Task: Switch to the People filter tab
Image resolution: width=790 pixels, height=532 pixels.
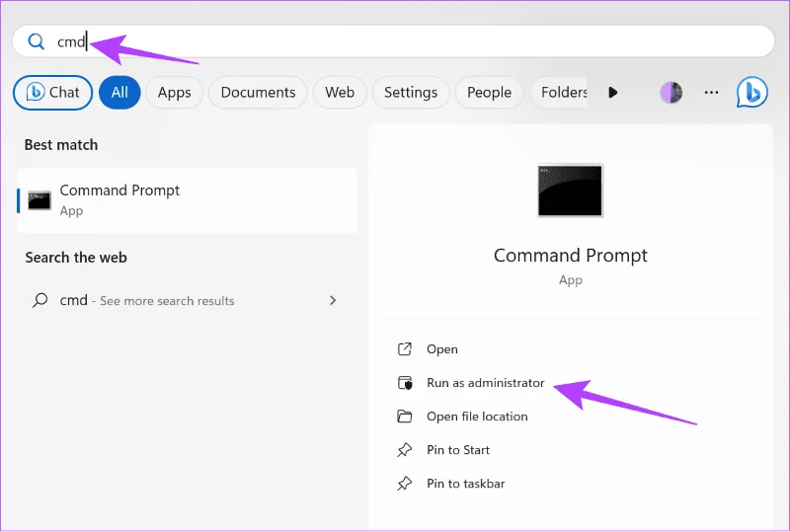Action: click(489, 92)
